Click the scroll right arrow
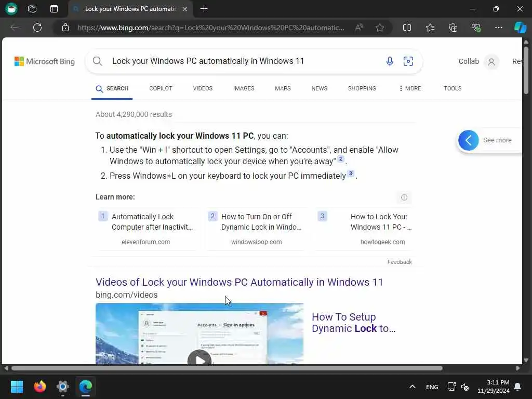The image size is (532, 399). (518, 368)
